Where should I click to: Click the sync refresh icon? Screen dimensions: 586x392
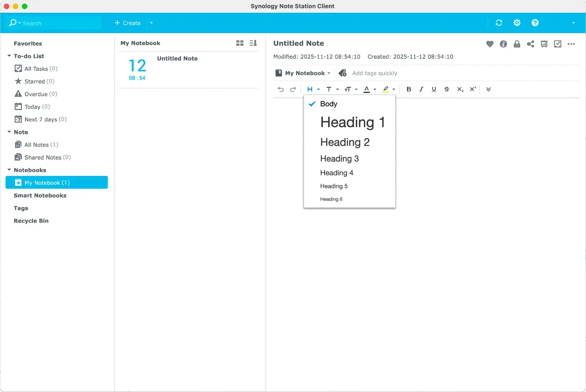point(499,23)
